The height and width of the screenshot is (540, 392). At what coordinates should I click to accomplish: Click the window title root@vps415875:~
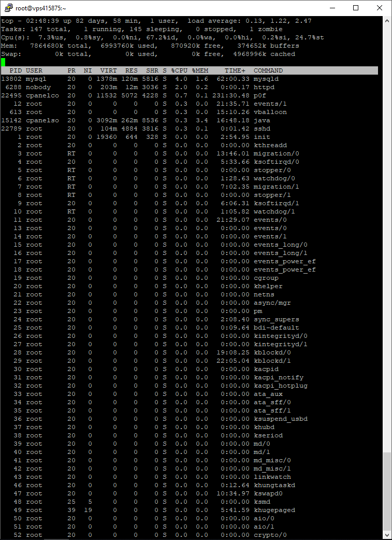click(40, 8)
